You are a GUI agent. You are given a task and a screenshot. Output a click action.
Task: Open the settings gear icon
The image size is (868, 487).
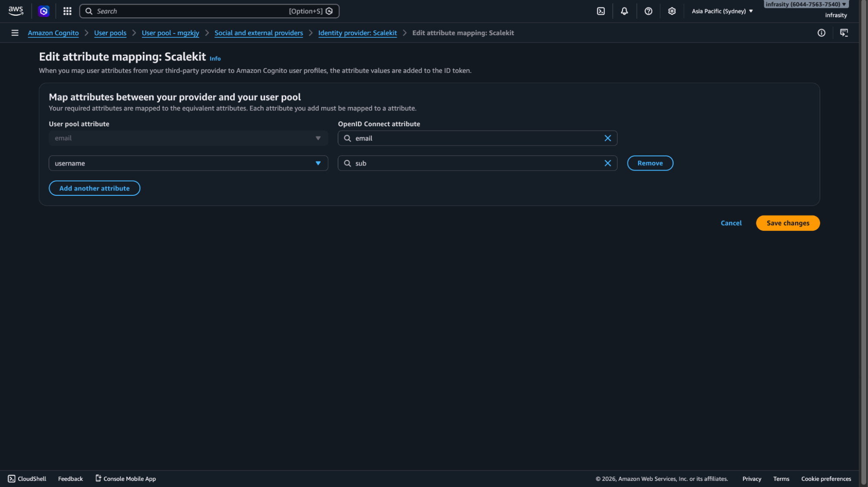coord(671,11)
